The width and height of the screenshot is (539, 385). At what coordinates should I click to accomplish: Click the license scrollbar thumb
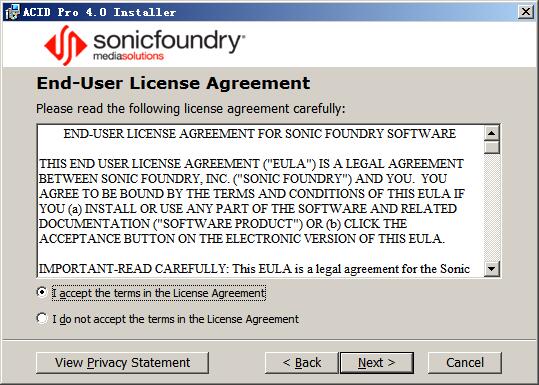pos(492,147)
